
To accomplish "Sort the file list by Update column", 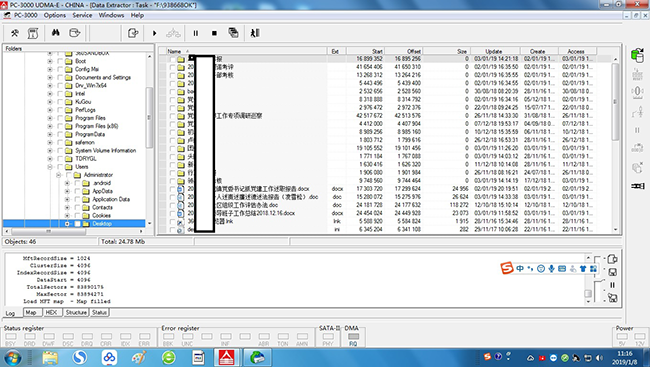I will [495, 51].
